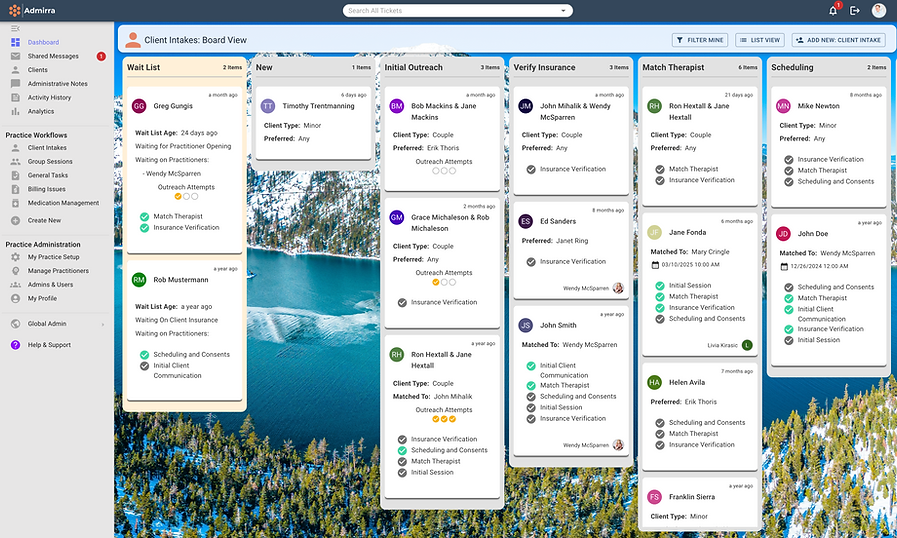Open Franklin Sierra intake card

(x=700, y=503)
